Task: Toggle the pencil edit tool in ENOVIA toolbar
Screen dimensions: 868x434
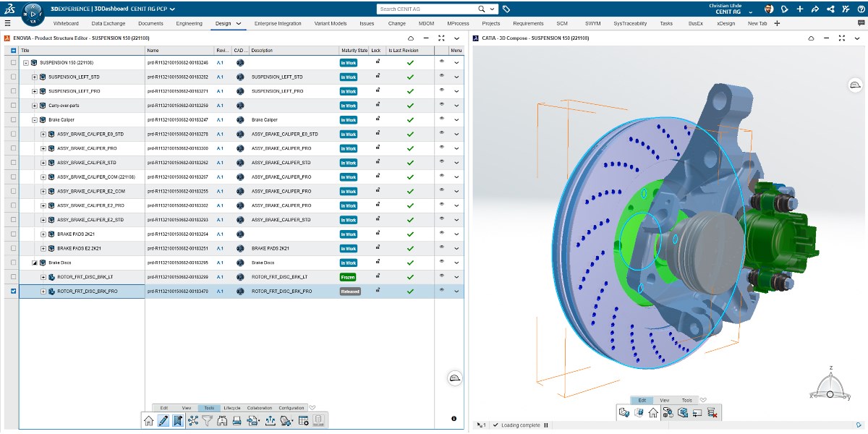Action: click(x=163, y=420)
